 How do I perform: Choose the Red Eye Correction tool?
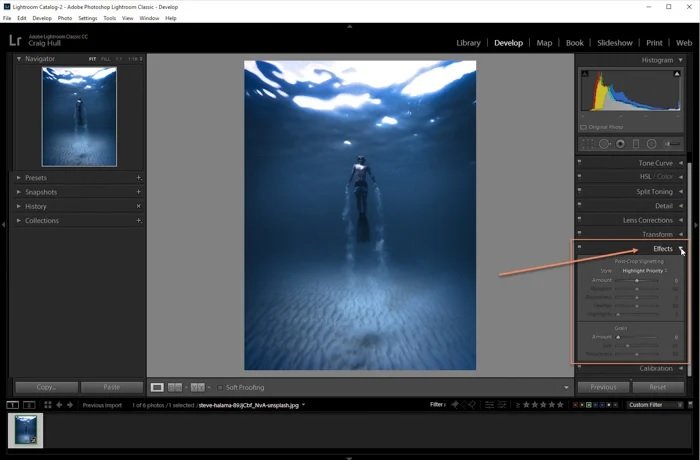pyautogui.click(x=620, y=144)
